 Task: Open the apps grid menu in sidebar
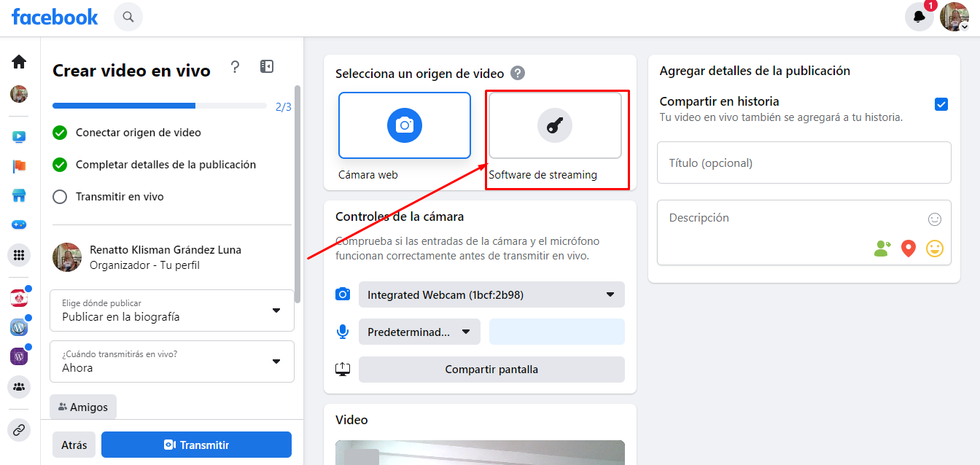tap(19, 255)
